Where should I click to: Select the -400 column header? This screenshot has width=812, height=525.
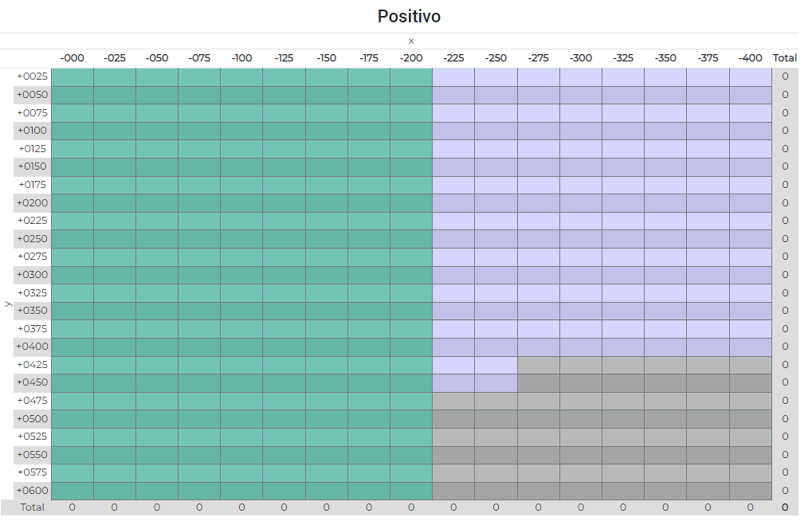pyautogui.click(x=750, y=58)
